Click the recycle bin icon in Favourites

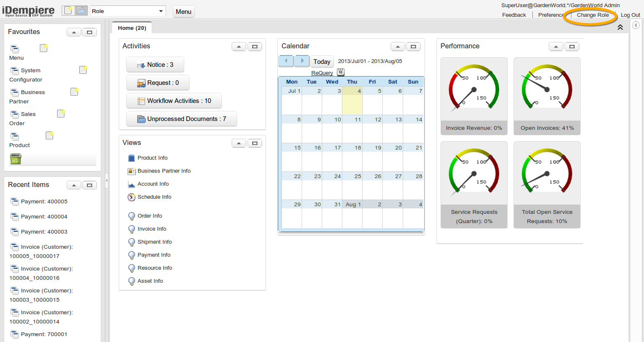click(16, 159)
